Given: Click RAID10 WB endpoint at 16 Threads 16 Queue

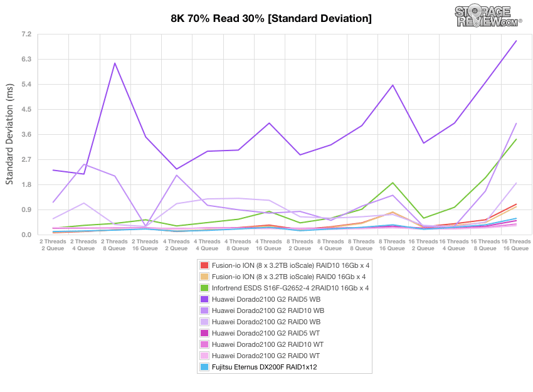Looking at the screenshot, I should click(516, 124).
